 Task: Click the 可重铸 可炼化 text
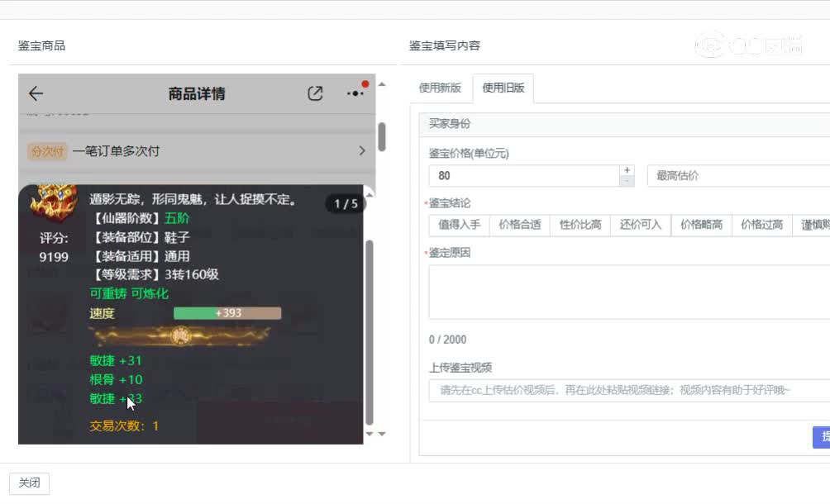pos(129,293)
